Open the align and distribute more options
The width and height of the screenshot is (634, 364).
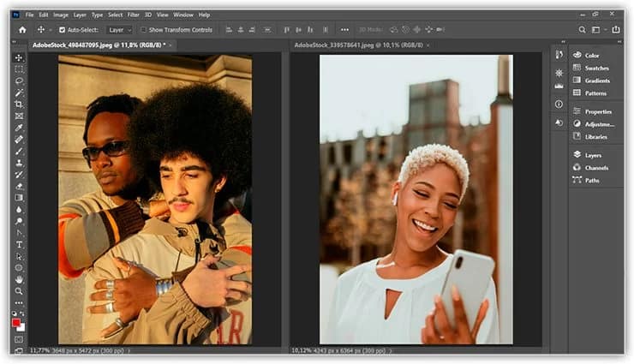344,30
